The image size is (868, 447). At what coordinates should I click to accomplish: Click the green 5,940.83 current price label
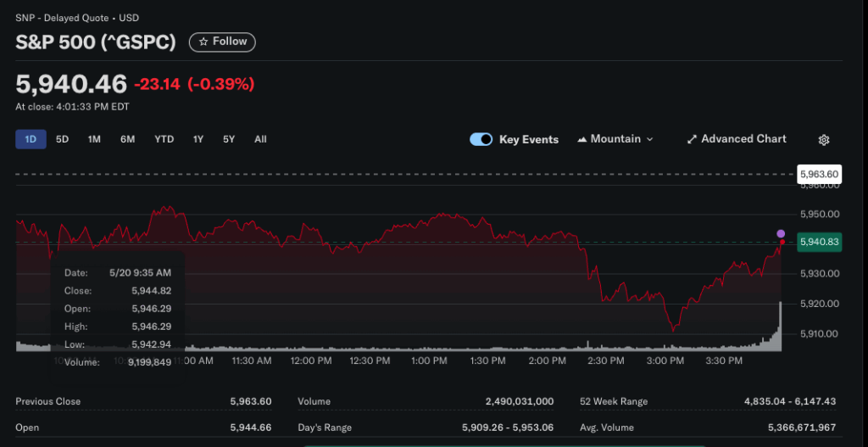tap(820, 242)
